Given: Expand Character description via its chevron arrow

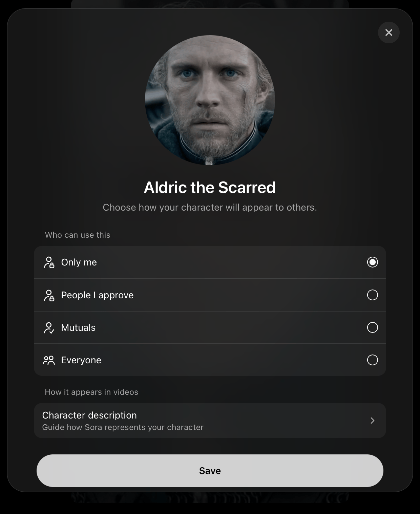Looking at the screenshot, I should [373, 421].
